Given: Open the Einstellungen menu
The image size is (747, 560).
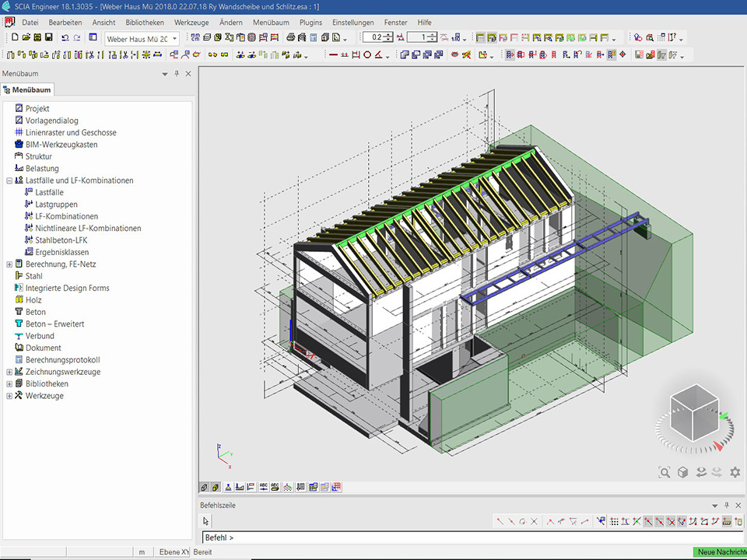Looking at the screenshot, I should click(x=352, y=23).
